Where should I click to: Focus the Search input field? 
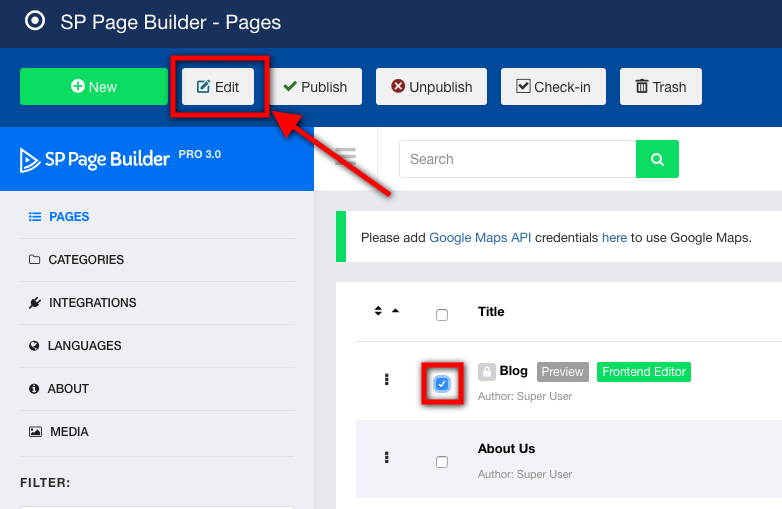[518, 159]
